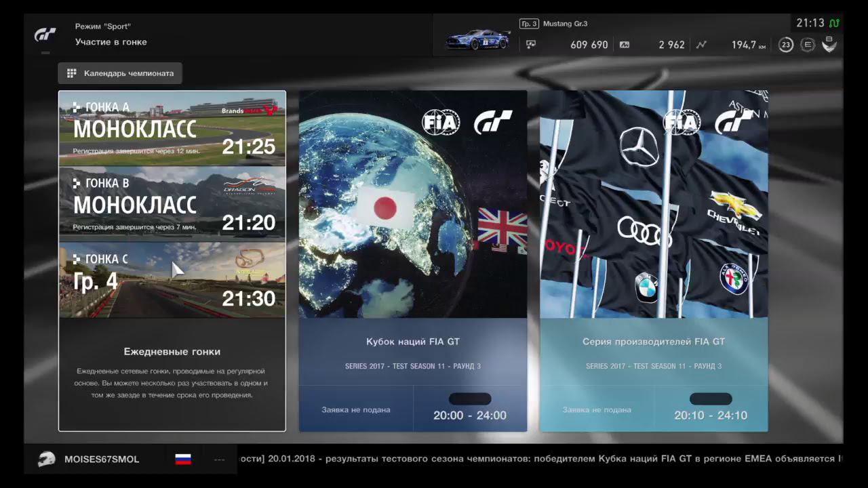Select Гонка A Монокласс race at 21:25
This screenshot has width=868, height=488.
coord(172,129)
